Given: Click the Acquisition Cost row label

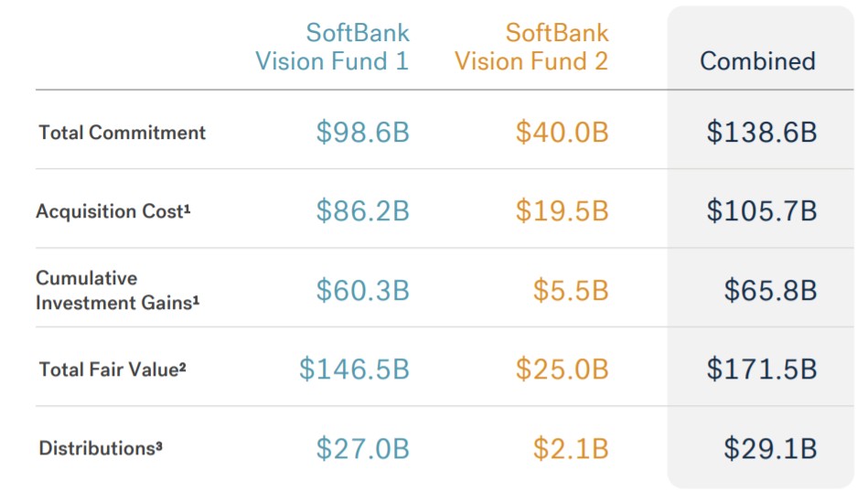Looking at the screenshot, I should [x=113, y=211].
